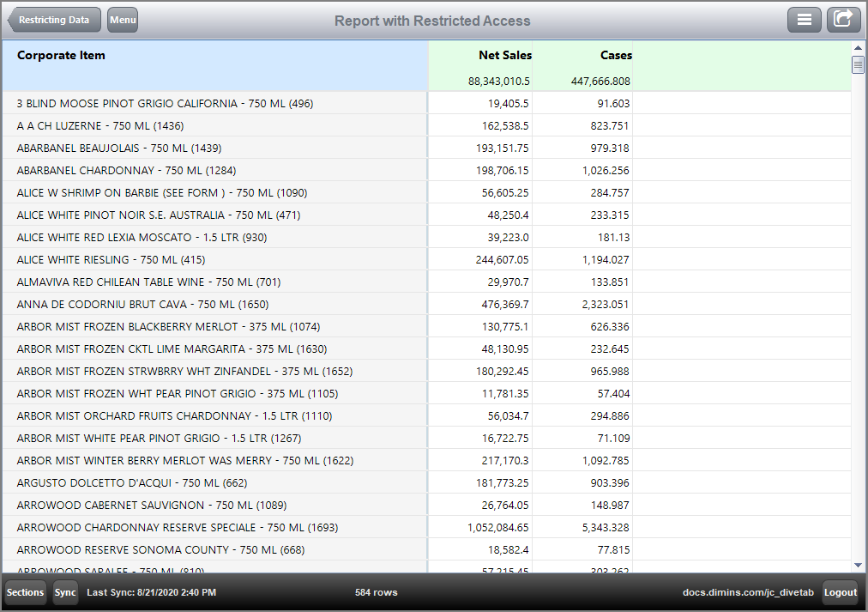Open the Menu button in the toolbar
This screenshot has width=868, height=612.
point(122,19)
